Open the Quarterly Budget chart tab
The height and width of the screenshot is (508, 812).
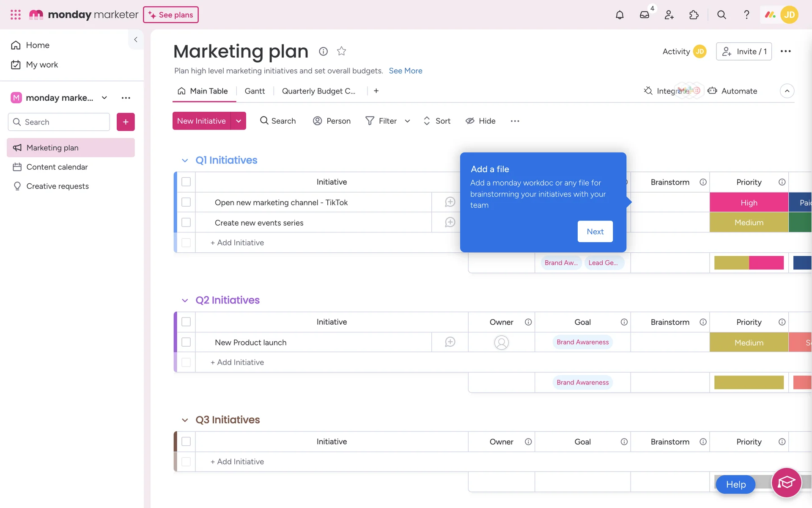[x=318, y=91]
